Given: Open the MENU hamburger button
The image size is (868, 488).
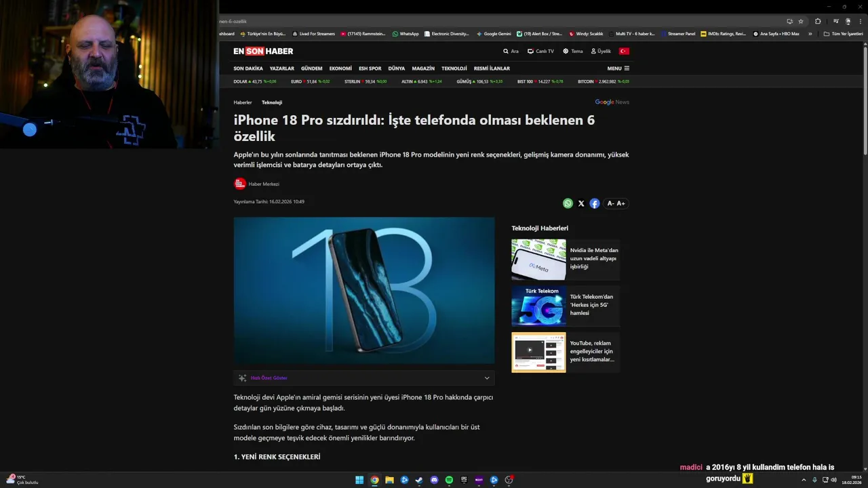Looking at the screenshot, I should [x=618, y=68].
